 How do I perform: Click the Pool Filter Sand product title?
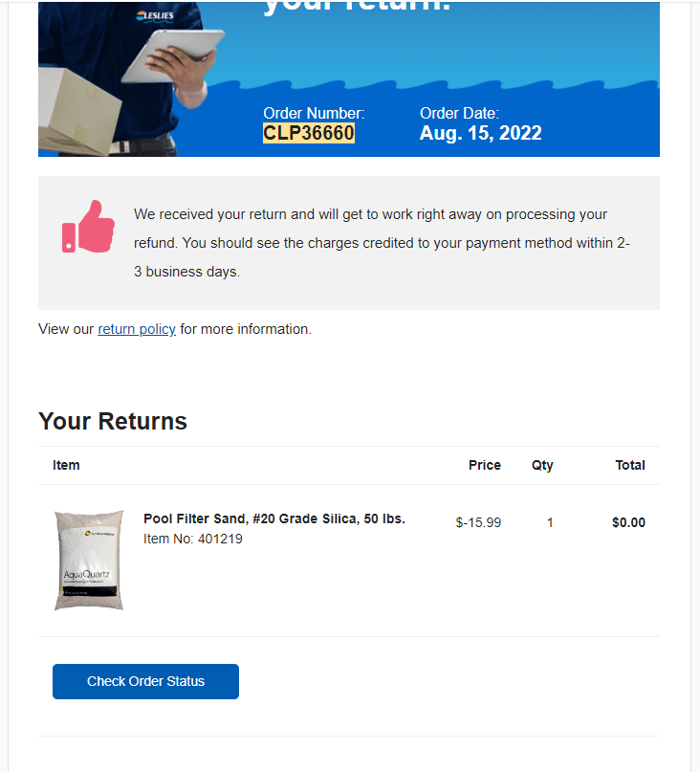click(274, 518)
